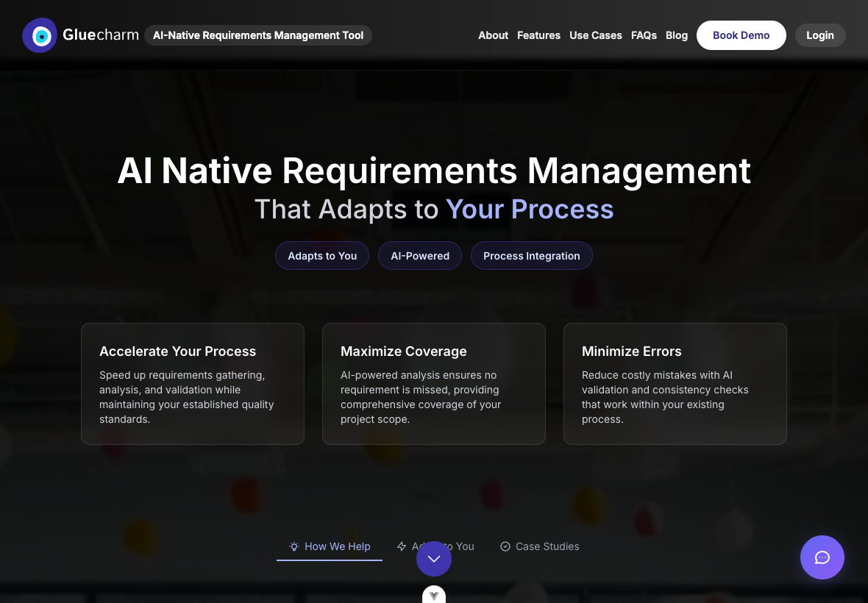Open the Blog page

(x=676, y=35)
